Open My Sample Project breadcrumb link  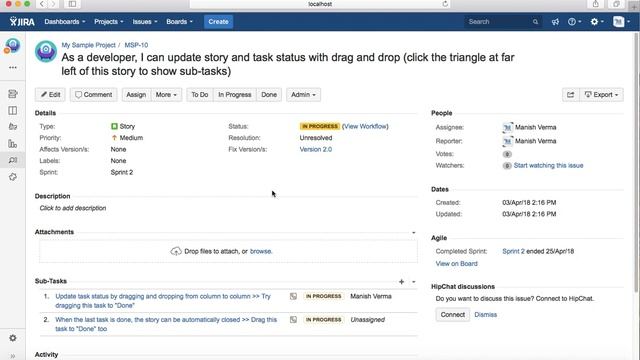(x=89, y=45)
